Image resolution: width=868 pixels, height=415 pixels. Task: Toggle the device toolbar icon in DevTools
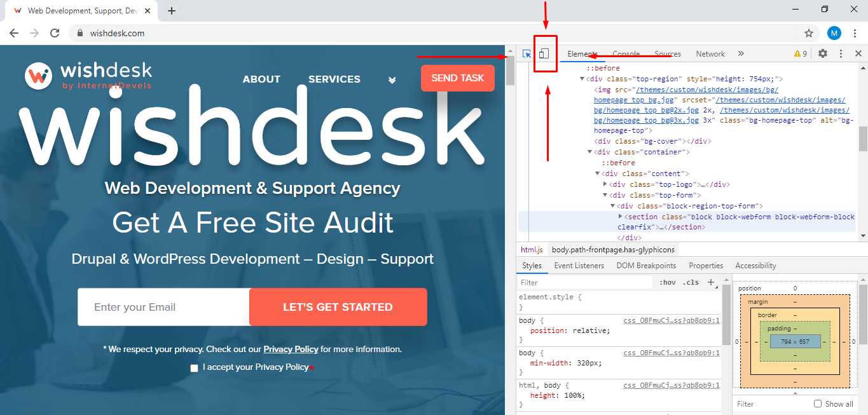pos(544,54)
